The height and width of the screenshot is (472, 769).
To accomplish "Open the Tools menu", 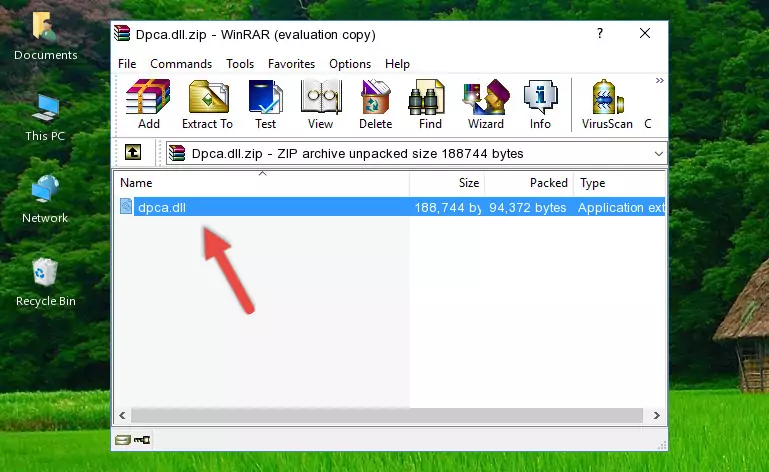I will point(240,64).
